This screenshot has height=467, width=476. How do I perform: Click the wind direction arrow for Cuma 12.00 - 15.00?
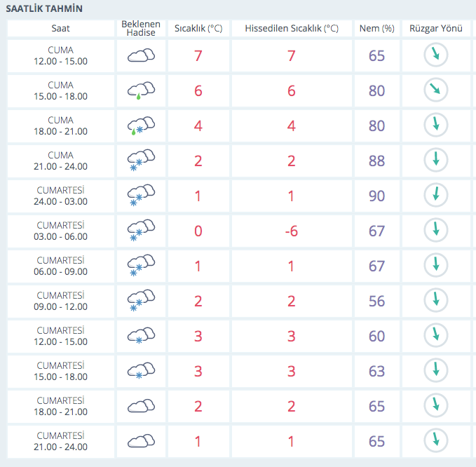[x=436, y=55]
